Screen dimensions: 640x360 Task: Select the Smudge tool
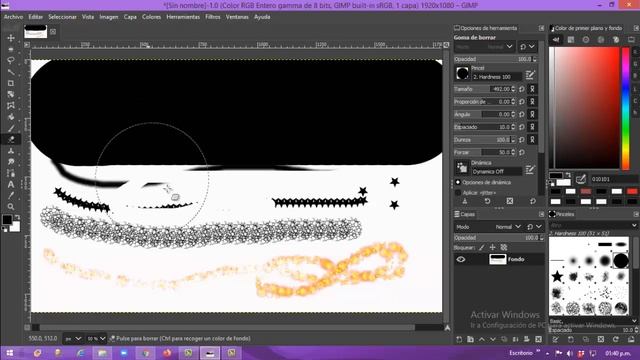[x=11, y=162]
